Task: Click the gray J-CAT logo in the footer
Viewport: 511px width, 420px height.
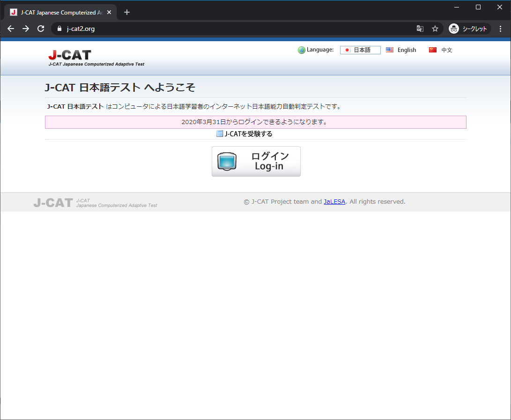Action: click(52, 202)
